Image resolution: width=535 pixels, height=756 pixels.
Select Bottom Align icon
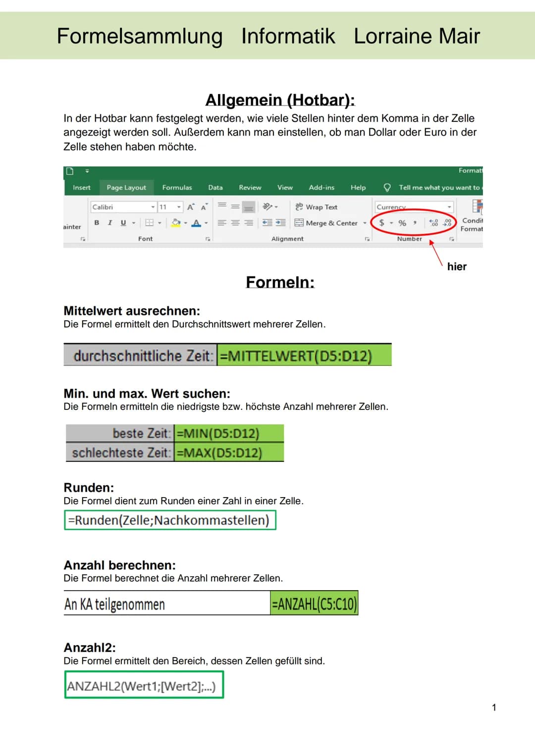pyautogui.click(x=249, y=207)
